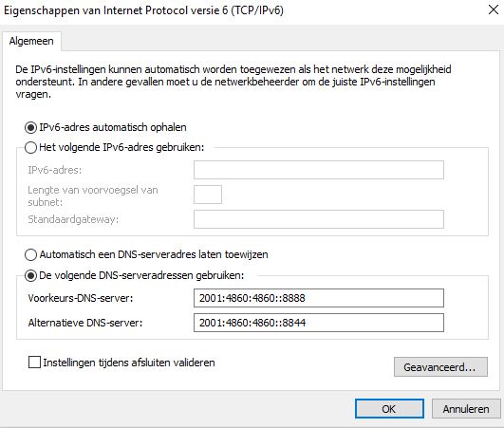Select Automatisch een DNS-serveradres laten toewijzen
The image size is (504, 428).
31,255
